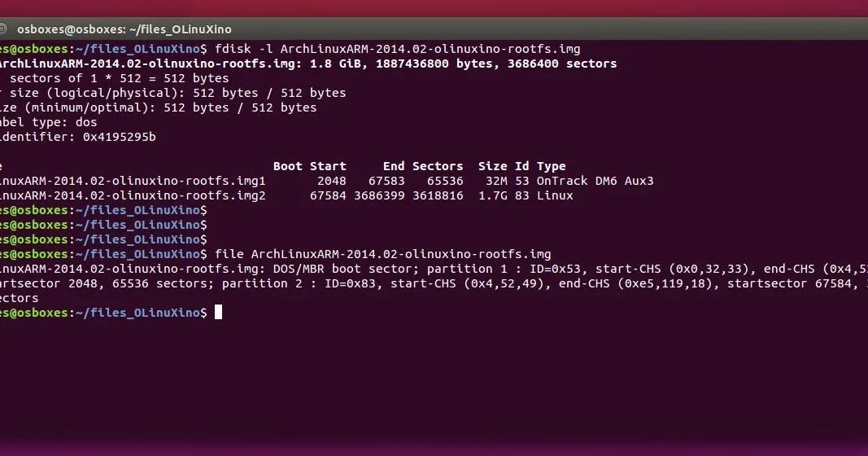Click the 'end-CHS (0xe5,119,18)' text

click(639, 283)
